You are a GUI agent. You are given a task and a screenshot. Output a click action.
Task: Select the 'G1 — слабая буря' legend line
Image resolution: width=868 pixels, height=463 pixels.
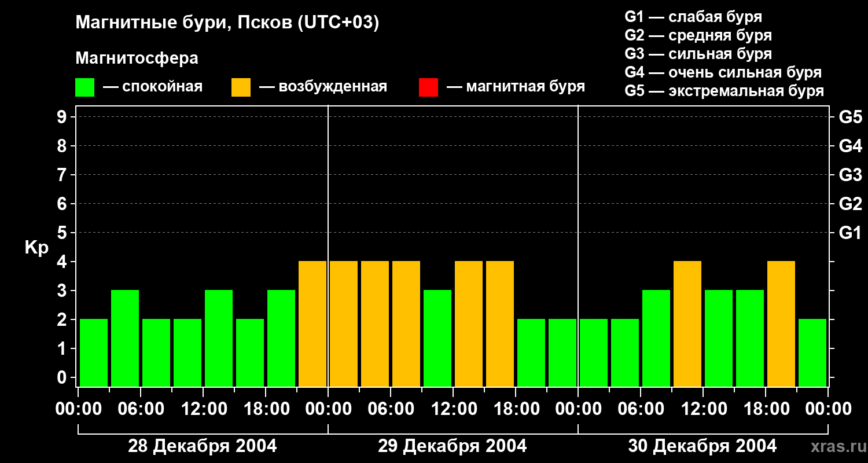[x=693, y=17]
